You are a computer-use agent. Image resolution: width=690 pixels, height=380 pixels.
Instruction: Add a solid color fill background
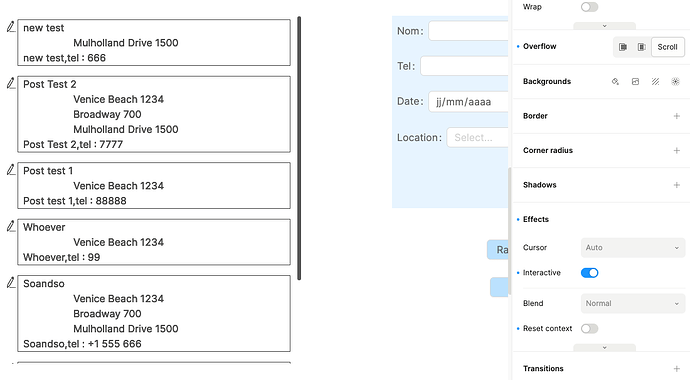click(615, 81)
